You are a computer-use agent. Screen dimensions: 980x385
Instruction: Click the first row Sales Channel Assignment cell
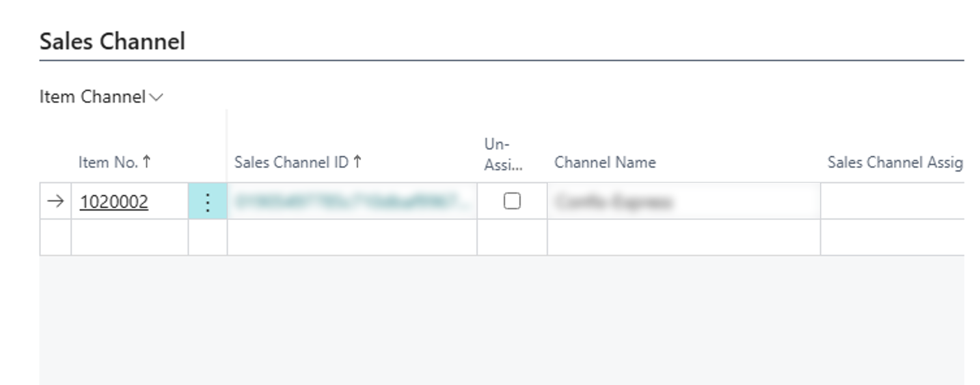[892, 202]
